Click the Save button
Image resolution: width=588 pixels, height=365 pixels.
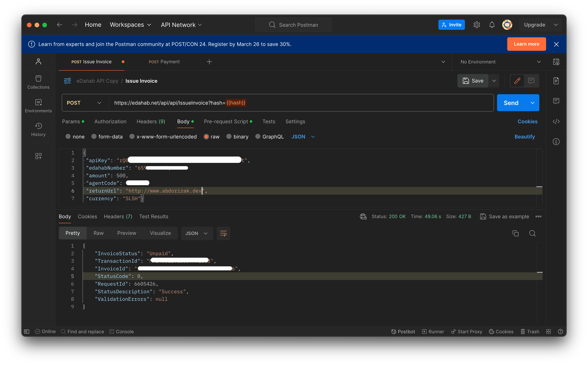473,81
